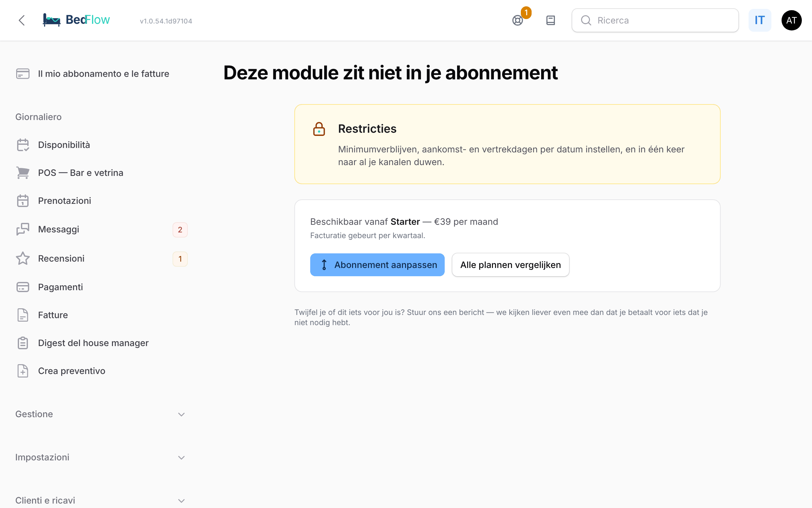Click the Abonnement aanpassen button
The image size is (812, 508).
(377, 265)
